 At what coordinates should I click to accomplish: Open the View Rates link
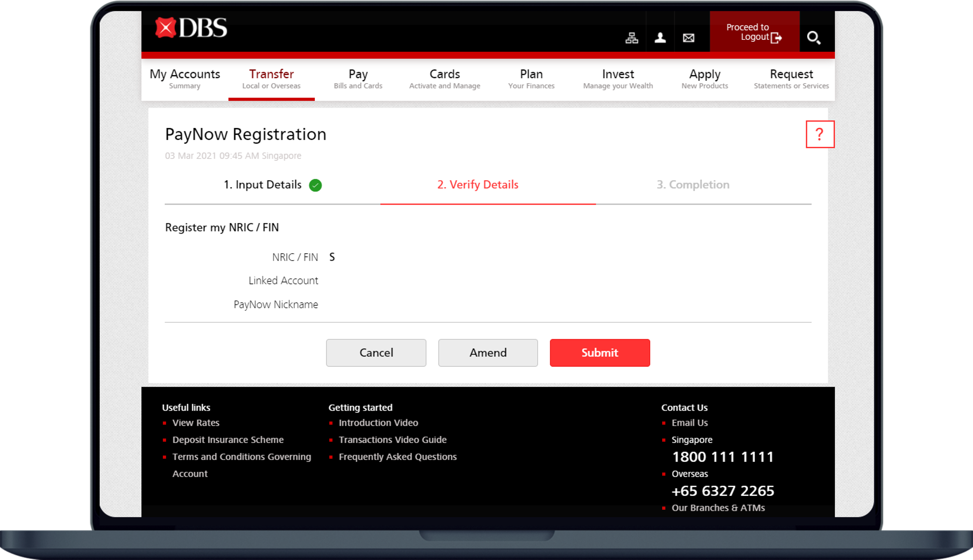click(x=196, y=423)
